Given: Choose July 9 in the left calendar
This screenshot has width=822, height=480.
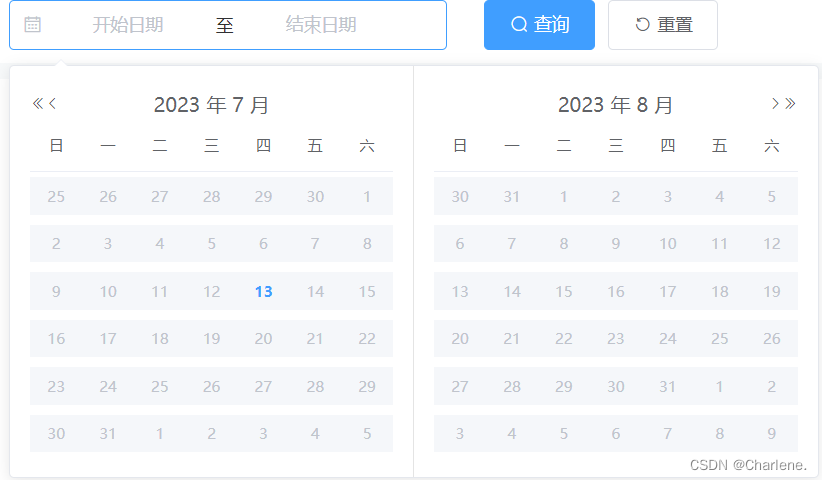Looking at the screenshot, I should click(x=56, y=291).
